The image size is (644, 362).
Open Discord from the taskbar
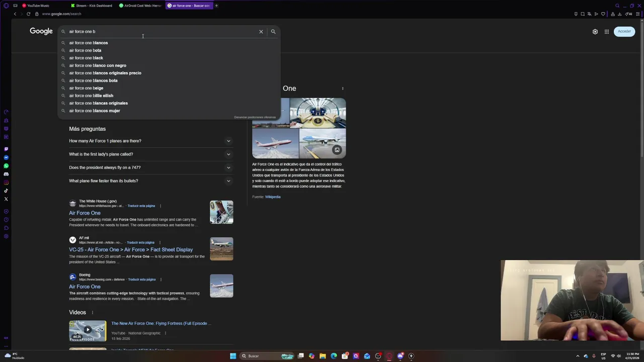point(400,356)
